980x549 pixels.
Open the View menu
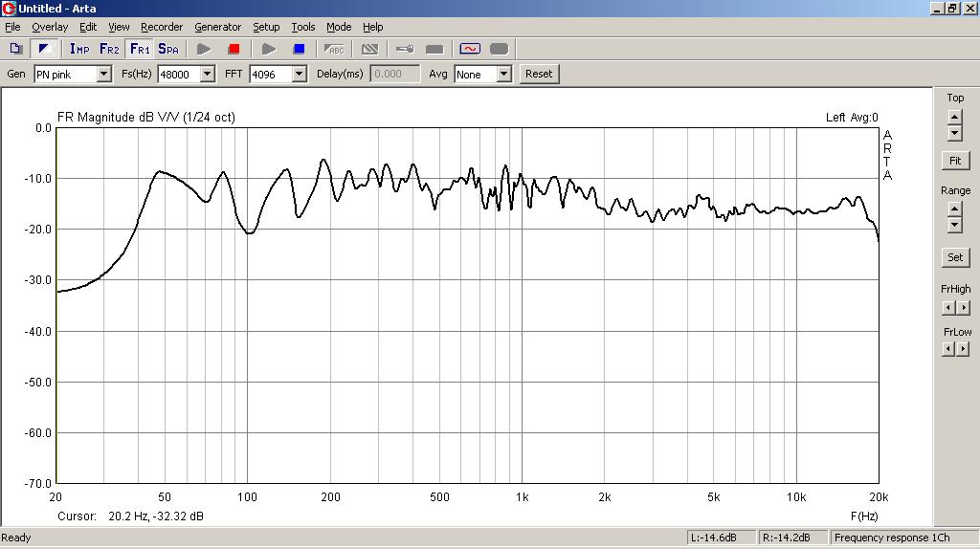[x=119, y=27]
